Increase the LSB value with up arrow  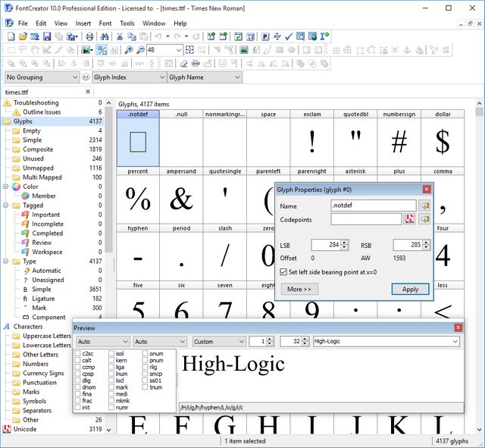[345, 242]
